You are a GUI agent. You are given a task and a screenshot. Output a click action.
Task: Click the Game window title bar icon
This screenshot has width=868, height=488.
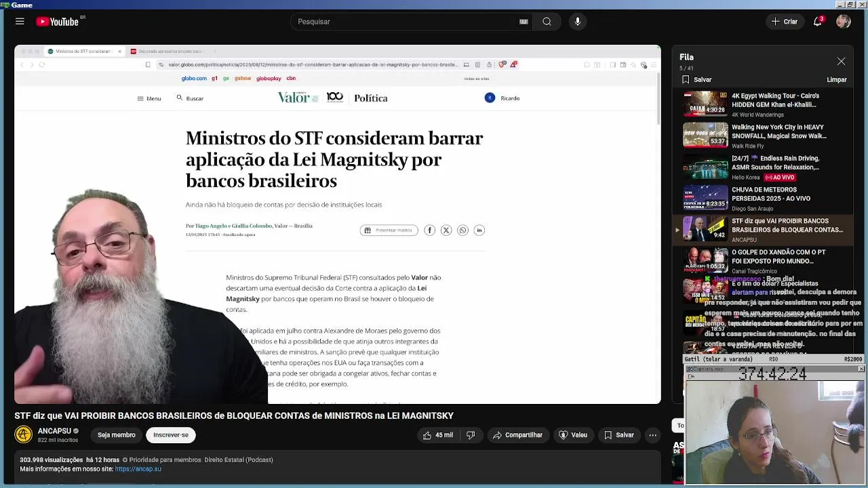5,4
